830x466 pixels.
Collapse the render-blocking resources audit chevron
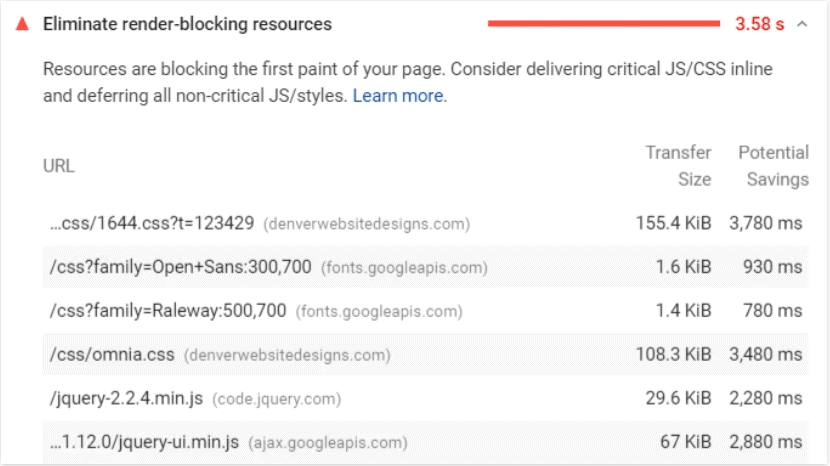click(x=802, y=24)
